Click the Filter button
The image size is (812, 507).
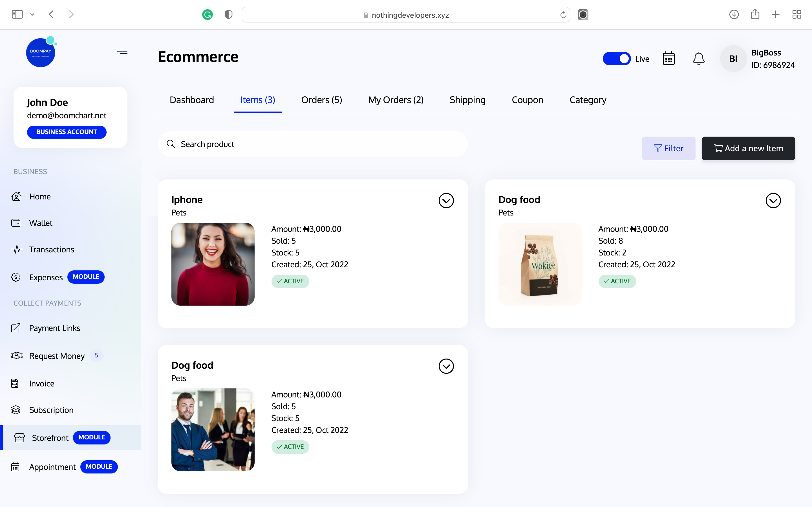point(668,148)
